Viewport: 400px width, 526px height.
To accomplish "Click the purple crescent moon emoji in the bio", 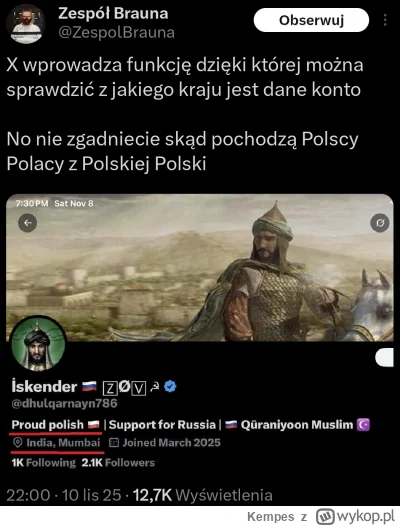I will point(363,425).
